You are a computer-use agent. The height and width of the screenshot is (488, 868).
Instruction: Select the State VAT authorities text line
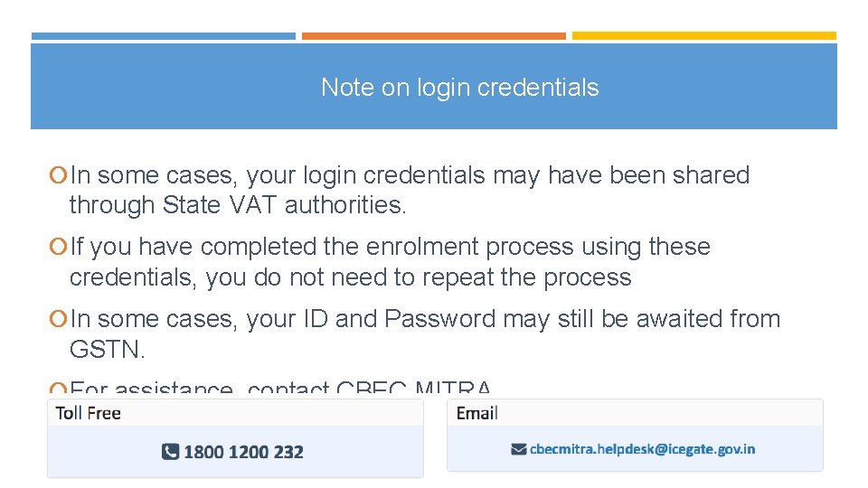[x=238, y=205]
